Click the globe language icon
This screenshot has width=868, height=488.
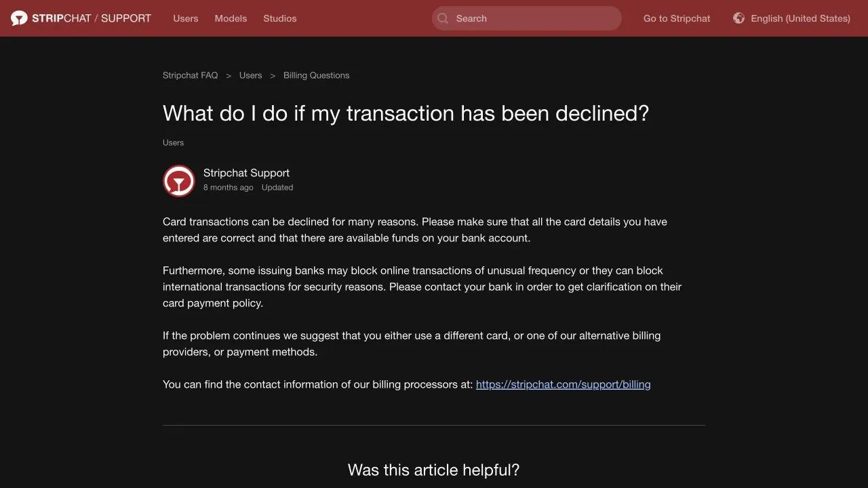click(739, 18)
